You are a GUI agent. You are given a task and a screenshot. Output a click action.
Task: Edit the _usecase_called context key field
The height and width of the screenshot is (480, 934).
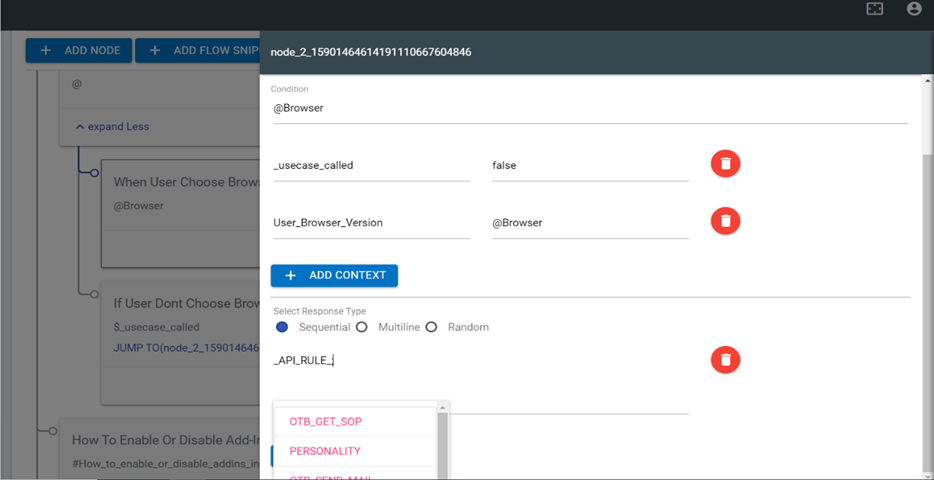click(x=372, y=166)
